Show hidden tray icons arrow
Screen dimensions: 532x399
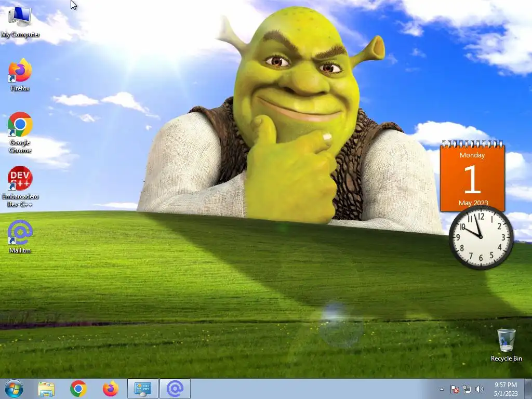click(x=442, y=389)
